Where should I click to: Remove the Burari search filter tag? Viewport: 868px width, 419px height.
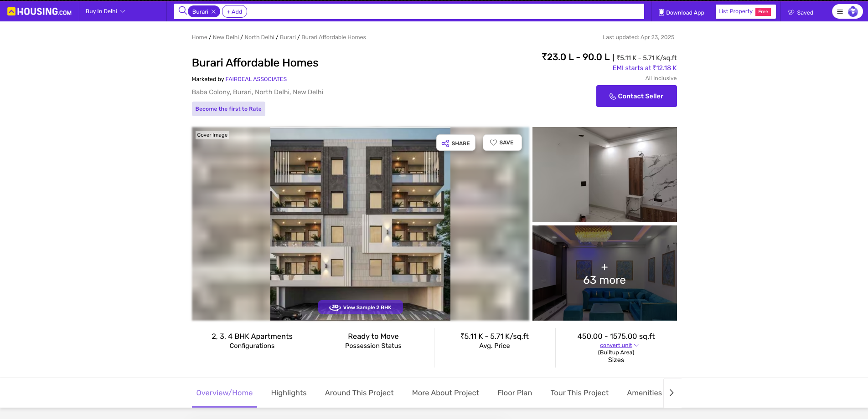click(213, 11)
